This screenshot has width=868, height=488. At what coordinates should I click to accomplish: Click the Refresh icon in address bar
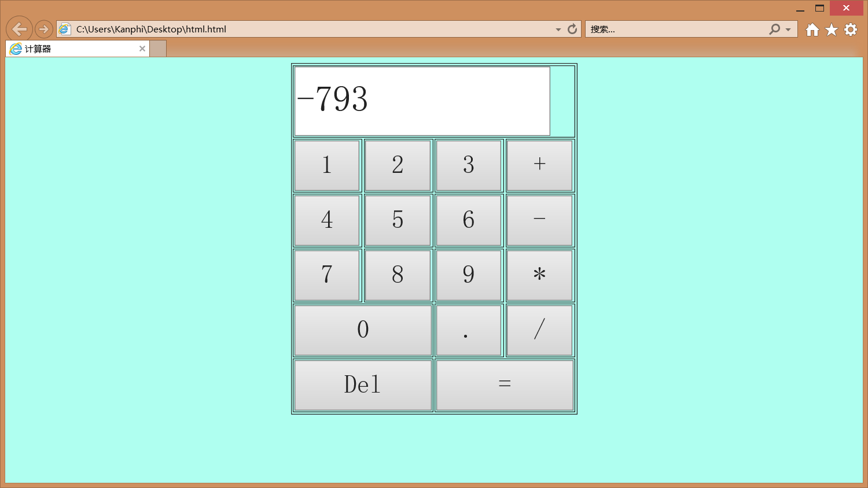(572, 29)
